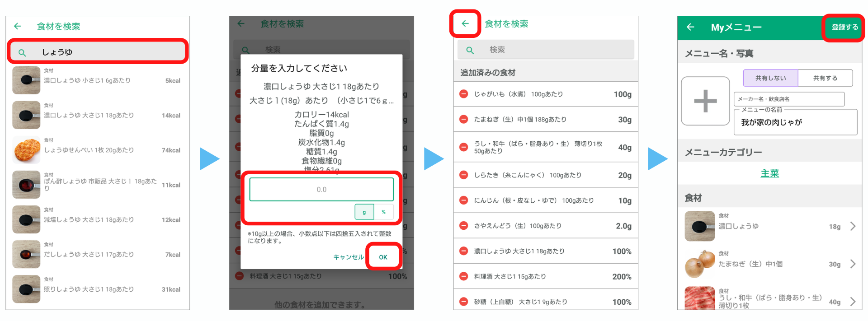Click メニューの名前 field with 我が家の肉じゃが
The height and width of the screenshot is (321, 868).
(x=795, y=122)
